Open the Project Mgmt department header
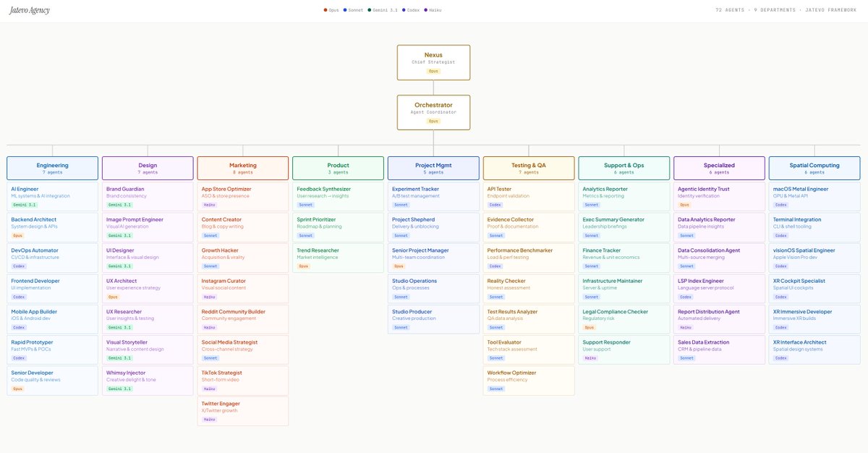Image resolution: width=868 pixels, height=453 pixels. (433, 168)
